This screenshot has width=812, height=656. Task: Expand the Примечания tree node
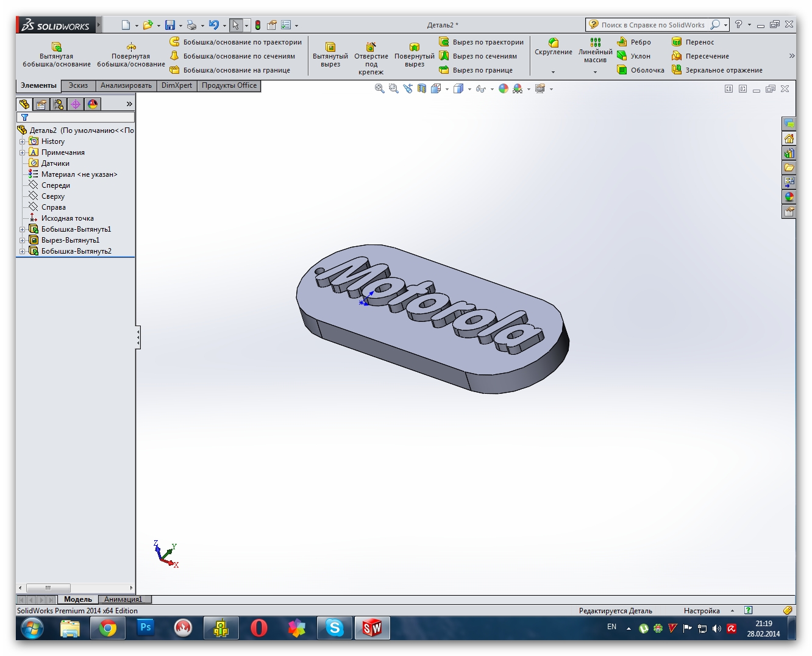(23, 152)
